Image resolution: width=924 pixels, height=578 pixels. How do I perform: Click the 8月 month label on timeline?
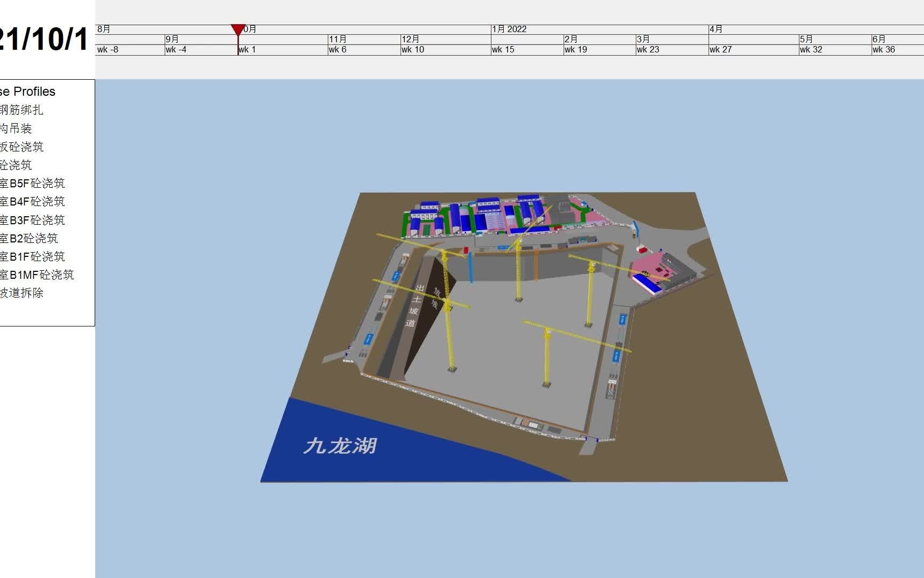pos(105,29)
